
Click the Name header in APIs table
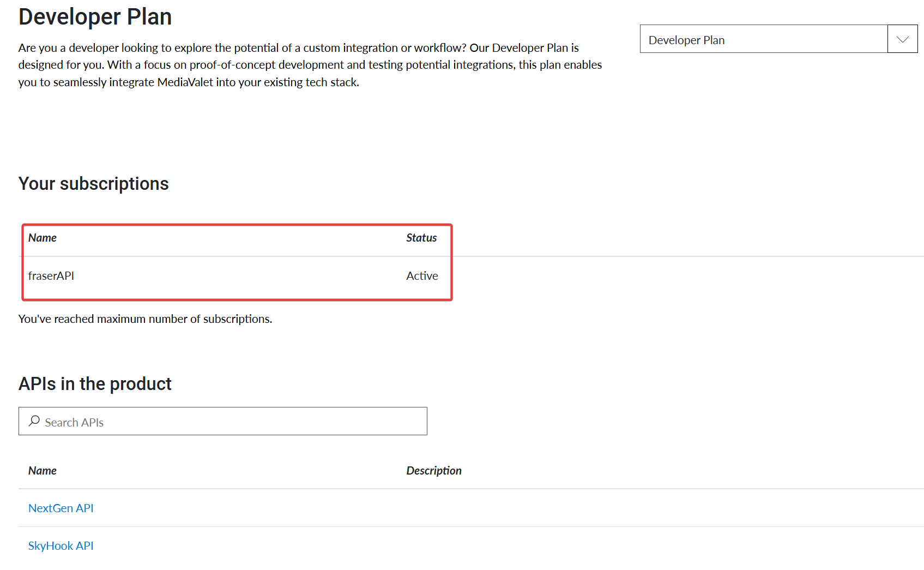pyautogui.click(x=43, y=471)
